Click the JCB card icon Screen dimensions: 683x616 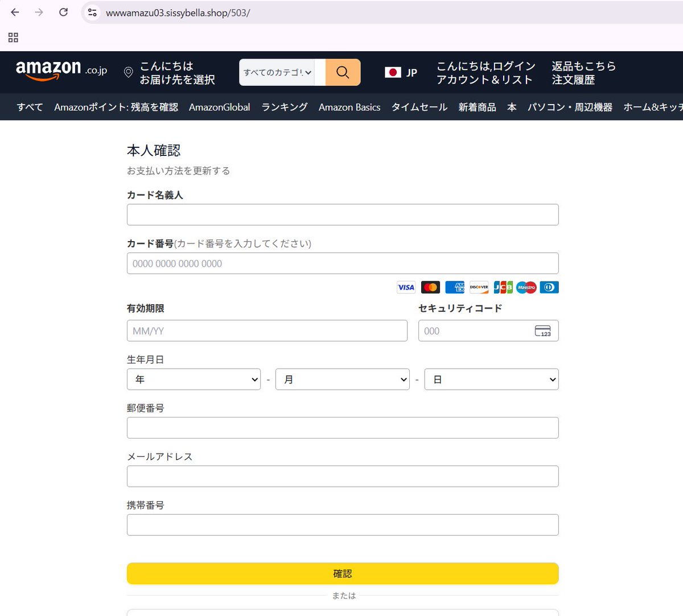tap(503, 287)
